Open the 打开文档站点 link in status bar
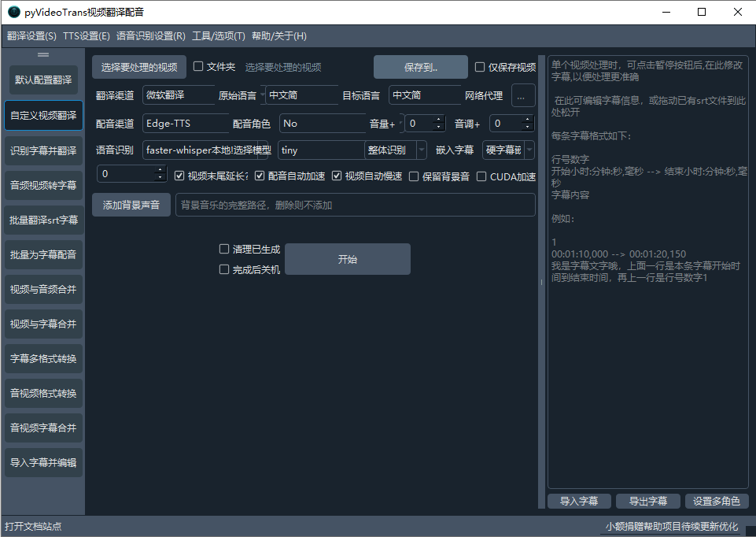This screenshot has width=756, height=537. [33, 526]
